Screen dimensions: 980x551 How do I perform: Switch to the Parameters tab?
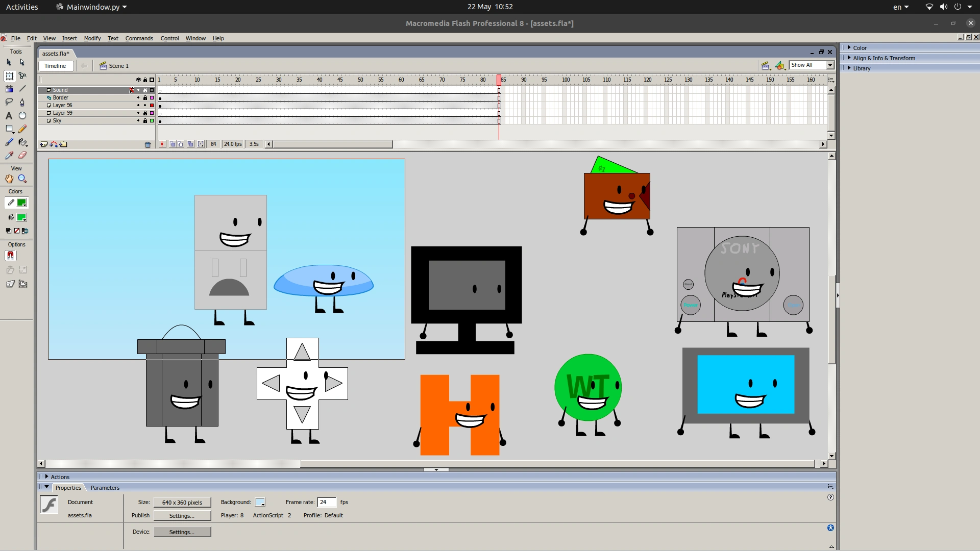pyautogui.click(x=105, y=488)
